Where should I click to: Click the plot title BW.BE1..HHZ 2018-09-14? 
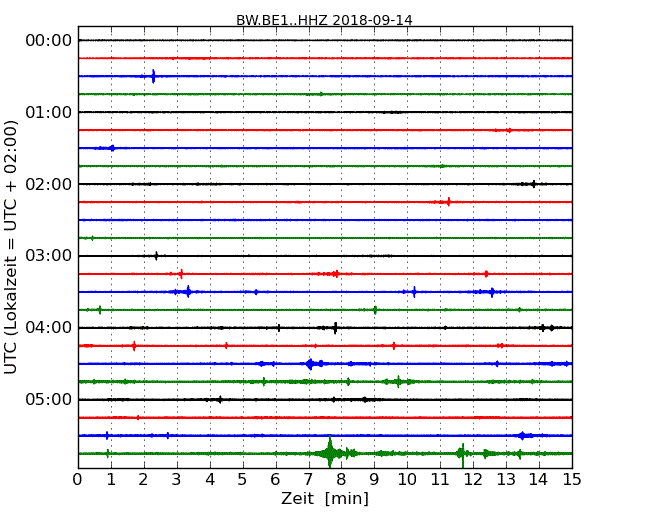(x=324, y=20)
